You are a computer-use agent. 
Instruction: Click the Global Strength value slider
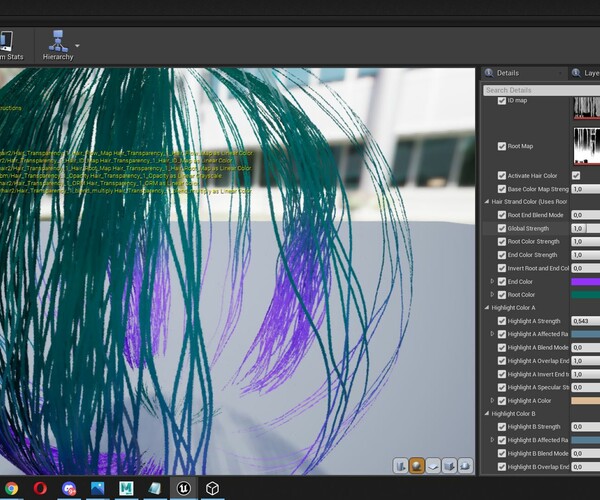coord(585,228)
